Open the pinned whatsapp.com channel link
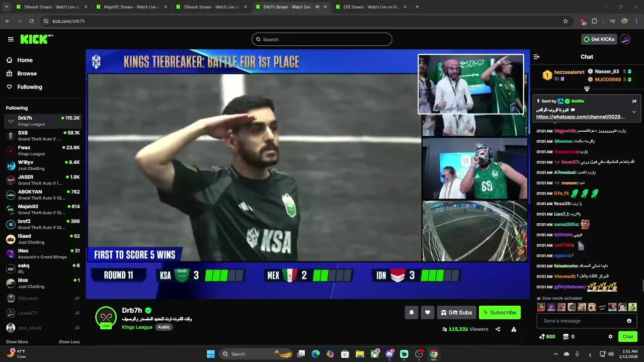The height and width of the screenshot is (362, 644). coord(580,117)
